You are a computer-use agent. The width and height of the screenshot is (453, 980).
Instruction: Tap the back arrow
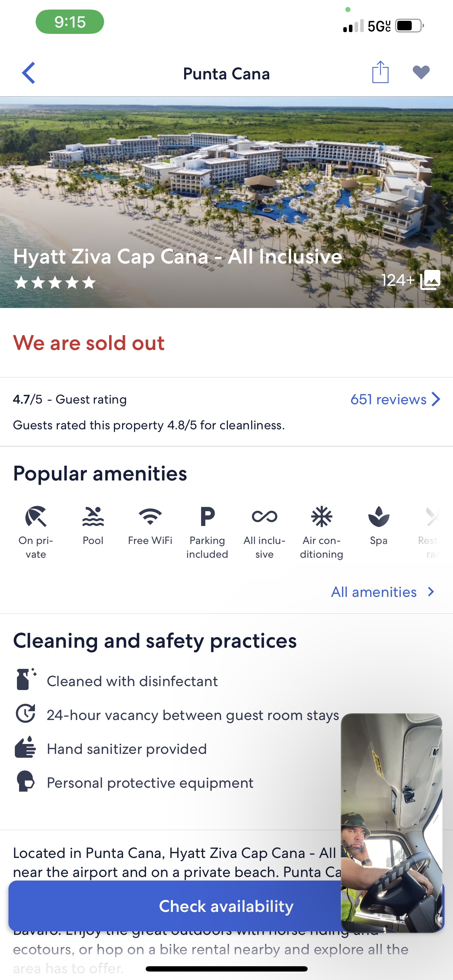[29, 73]
